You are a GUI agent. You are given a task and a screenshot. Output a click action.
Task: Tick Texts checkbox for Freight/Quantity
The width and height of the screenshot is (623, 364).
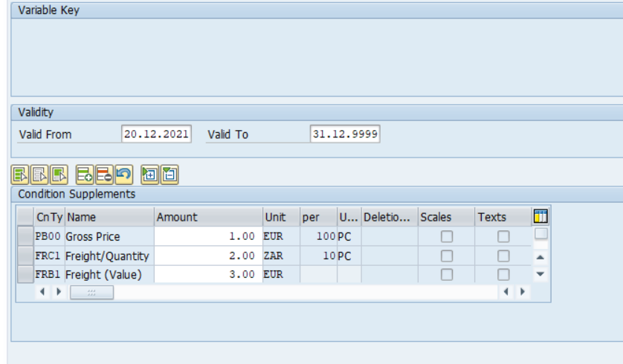point(503,256)
